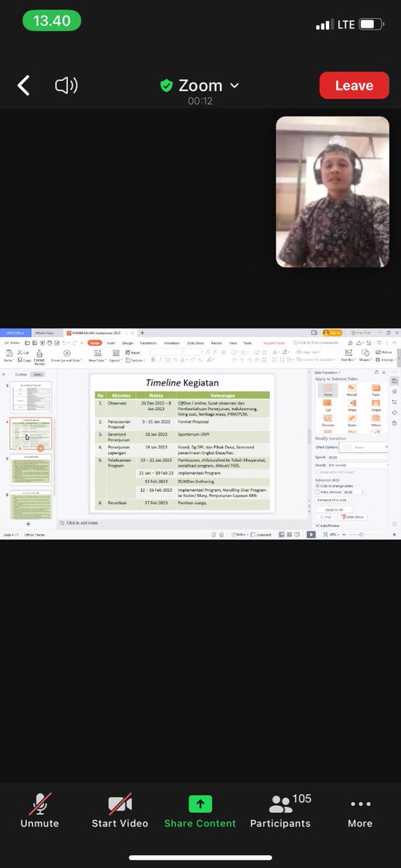Leave the meeting with the red button
Screen dimensions: 401x868
pos(354,85)
